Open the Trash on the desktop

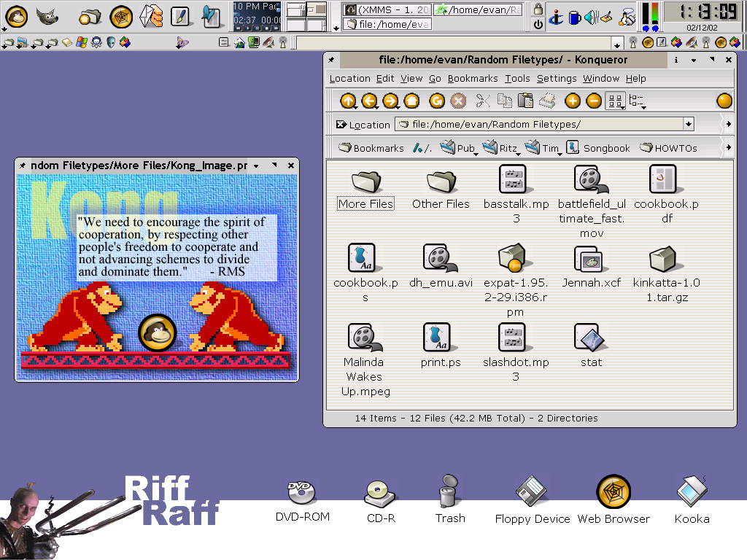[x=449, y=499]
